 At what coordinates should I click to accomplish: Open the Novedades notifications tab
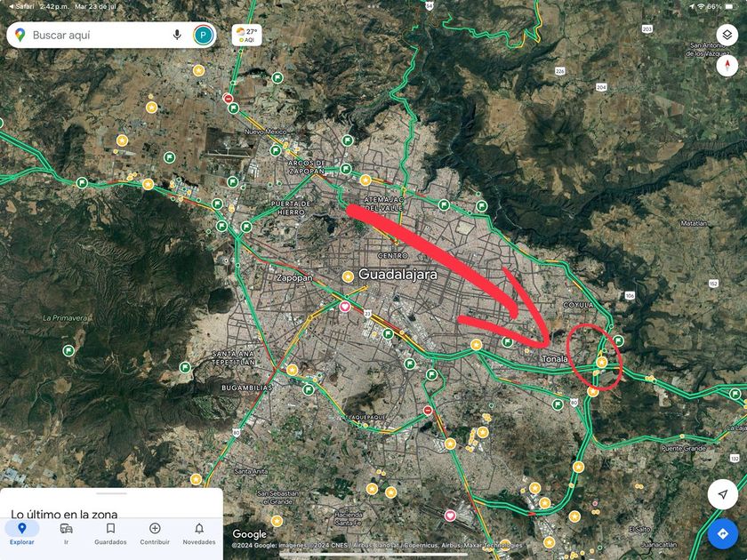point(199,533)
